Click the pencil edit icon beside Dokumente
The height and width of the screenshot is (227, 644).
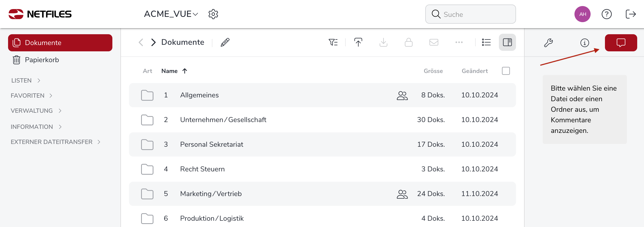click(225, 42)
